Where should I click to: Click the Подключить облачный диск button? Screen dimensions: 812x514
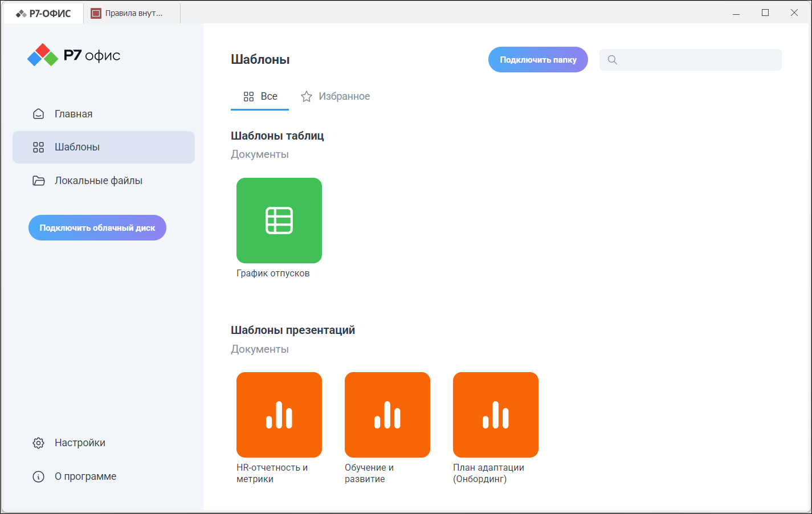[x=97, y=228]
